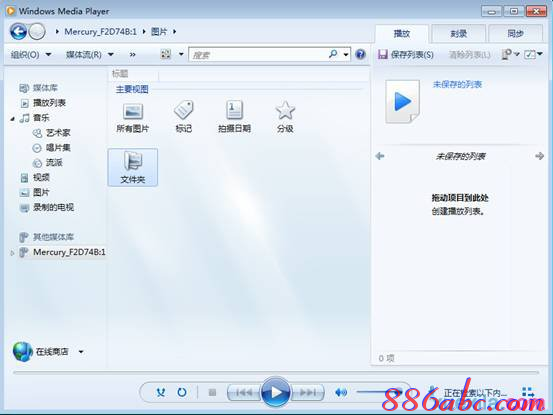The image size is (553, 415).
Task: Go to previous list with left arrow
Action: [x=380, y=156]
